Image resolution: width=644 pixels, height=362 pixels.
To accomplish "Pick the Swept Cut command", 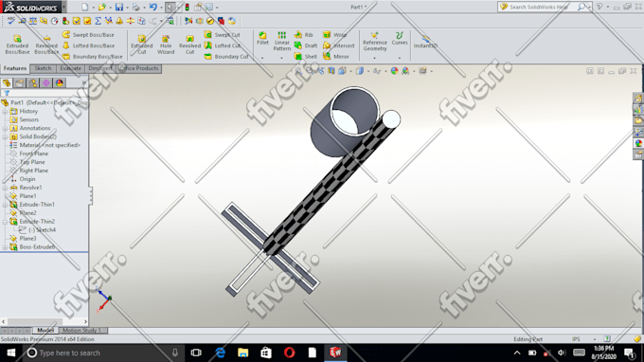I will 223,35.
